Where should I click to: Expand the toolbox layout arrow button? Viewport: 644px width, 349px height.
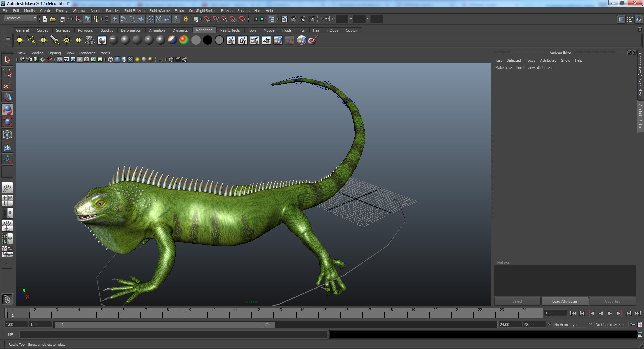point(7,263)
